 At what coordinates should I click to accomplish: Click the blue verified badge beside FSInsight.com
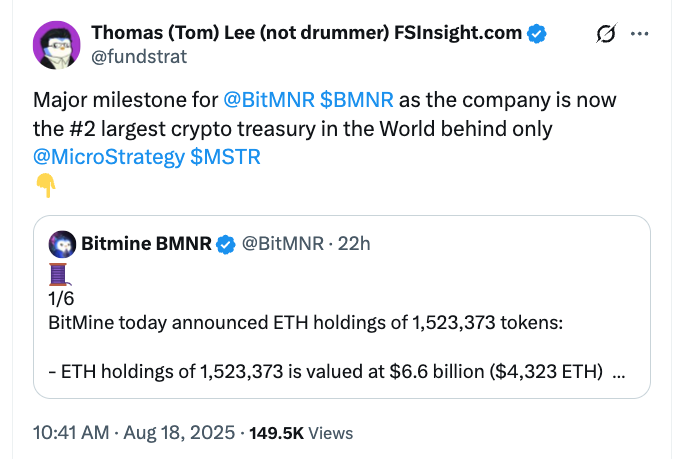point(537,34)
